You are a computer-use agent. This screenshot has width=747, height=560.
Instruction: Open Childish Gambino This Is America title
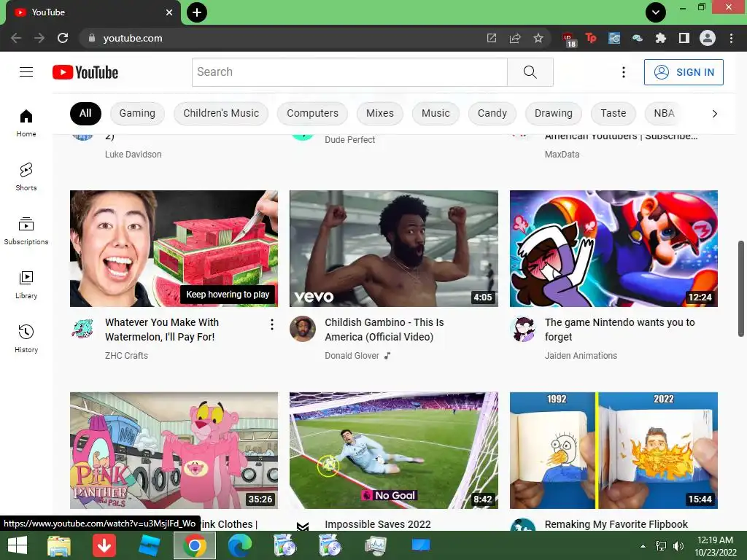click(384, 330)
